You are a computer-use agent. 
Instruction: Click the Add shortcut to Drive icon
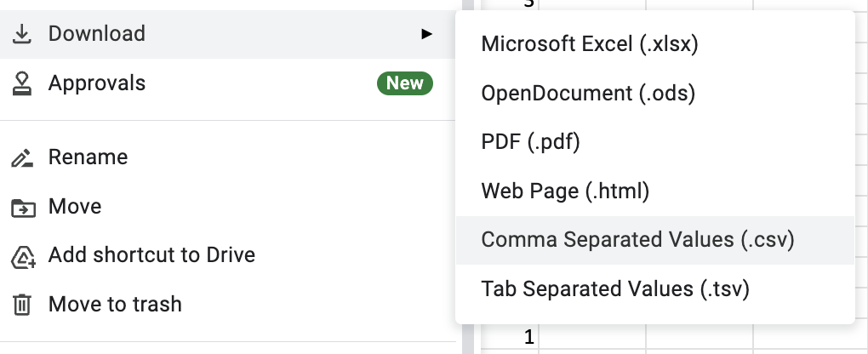[x=23, y=257]
